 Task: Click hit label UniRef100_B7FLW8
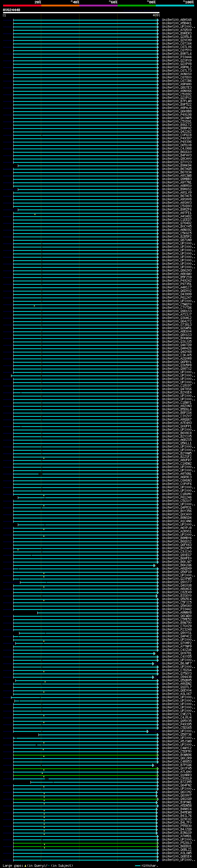click(x=177, y=101)
